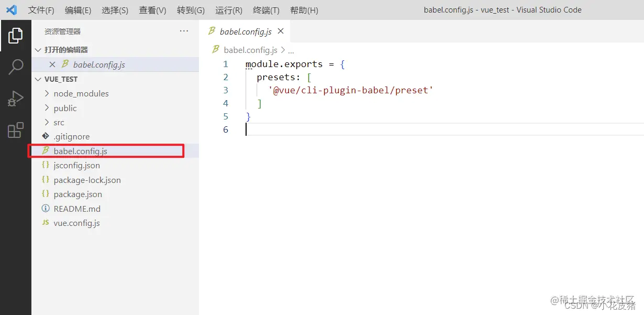The width and height of the screenshot is (644, 315).
Task: Click the JS icon beside vue.config.js
Action: pos(46,223)
